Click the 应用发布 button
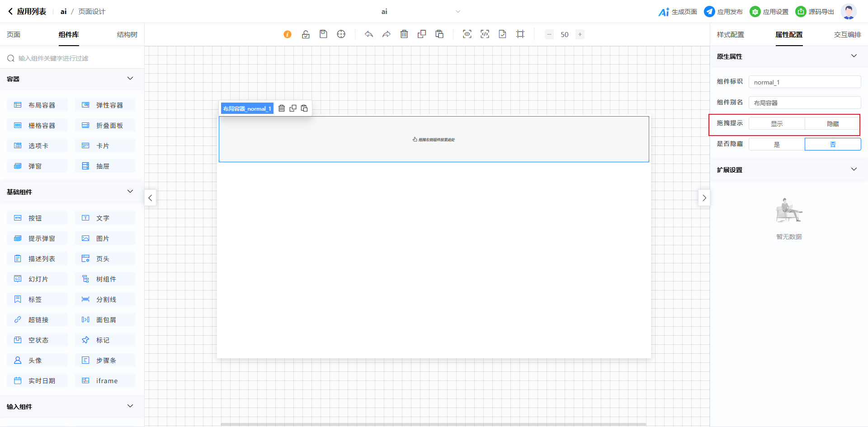This screenshot has height=427, width=868. [723, 12]
